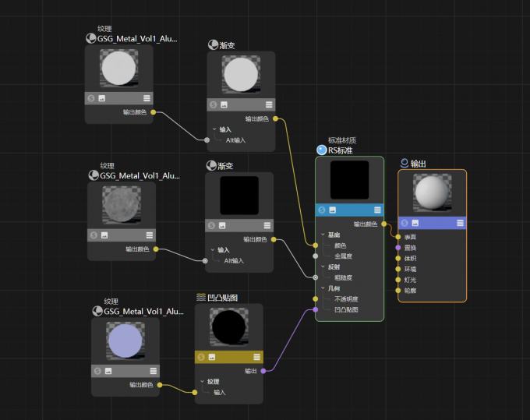Viewport: 530px width, 420px height.
Task: Open hamburger menu on white-preview 渐变 node
Action: pos(269,104)
